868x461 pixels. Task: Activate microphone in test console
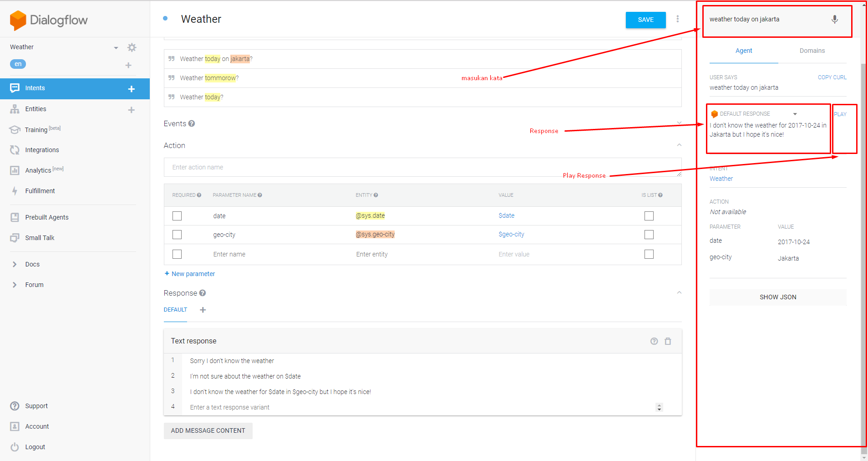coord(835,19)
